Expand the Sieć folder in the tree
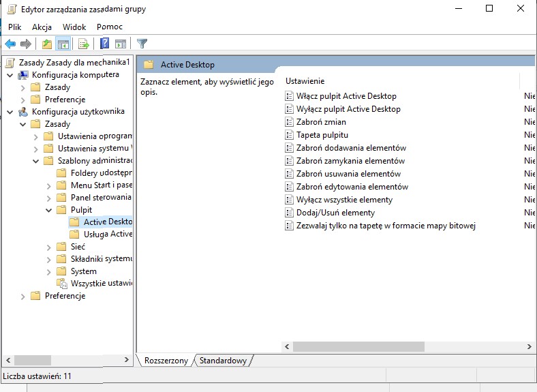The image size is (537, 392). pyautogui.click(x=49, y=247)
